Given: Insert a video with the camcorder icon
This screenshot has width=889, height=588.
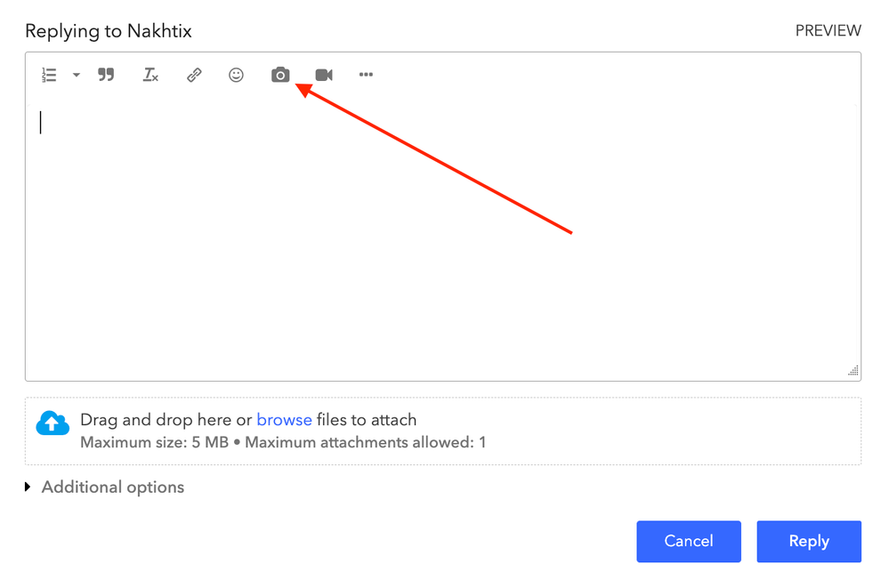Looking at the screenshot, I should coord(324,76).
